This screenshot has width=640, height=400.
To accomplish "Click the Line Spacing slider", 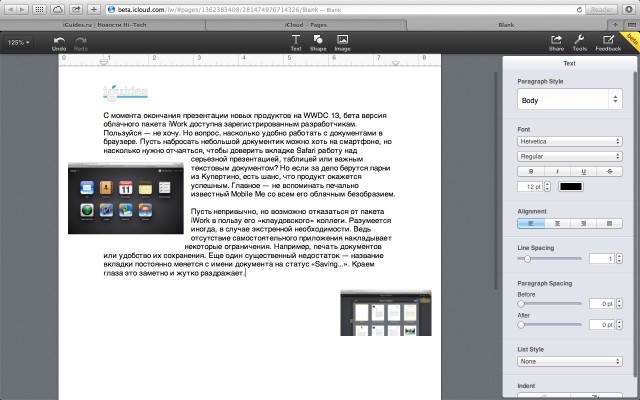I will tap(549, 259).
